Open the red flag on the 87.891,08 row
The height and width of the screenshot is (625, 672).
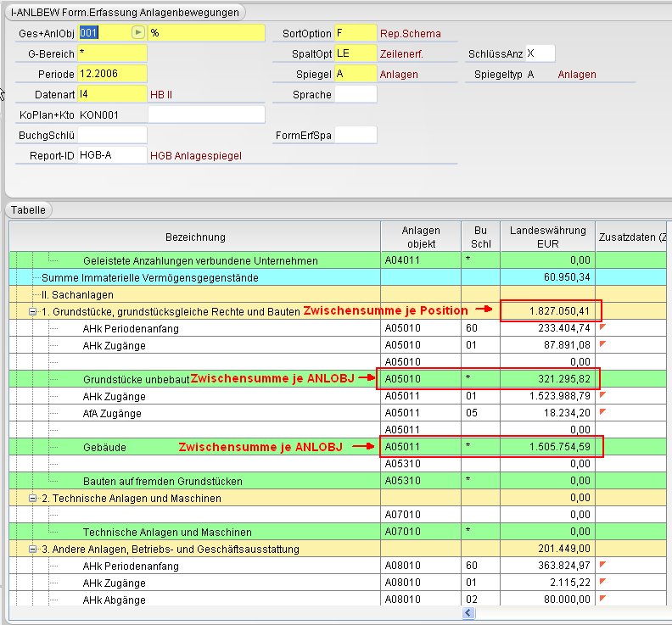pos(602,344)
